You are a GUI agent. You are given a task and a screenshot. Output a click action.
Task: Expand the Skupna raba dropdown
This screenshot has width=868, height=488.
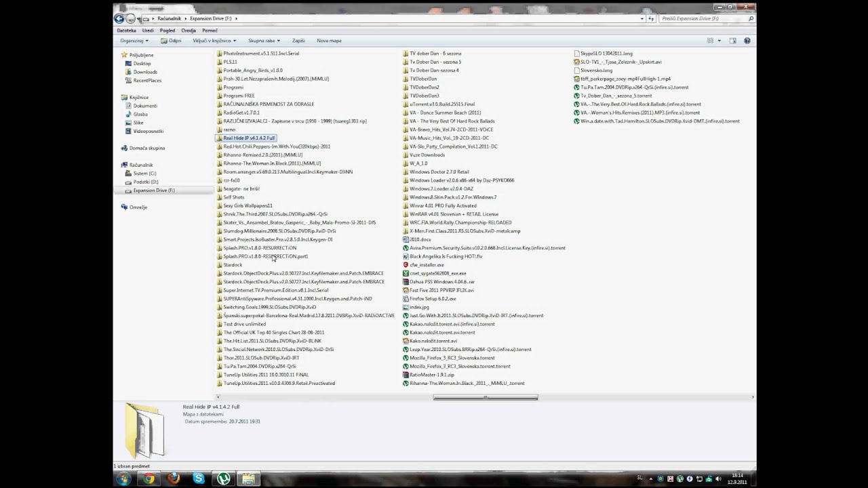click(264, 41)
